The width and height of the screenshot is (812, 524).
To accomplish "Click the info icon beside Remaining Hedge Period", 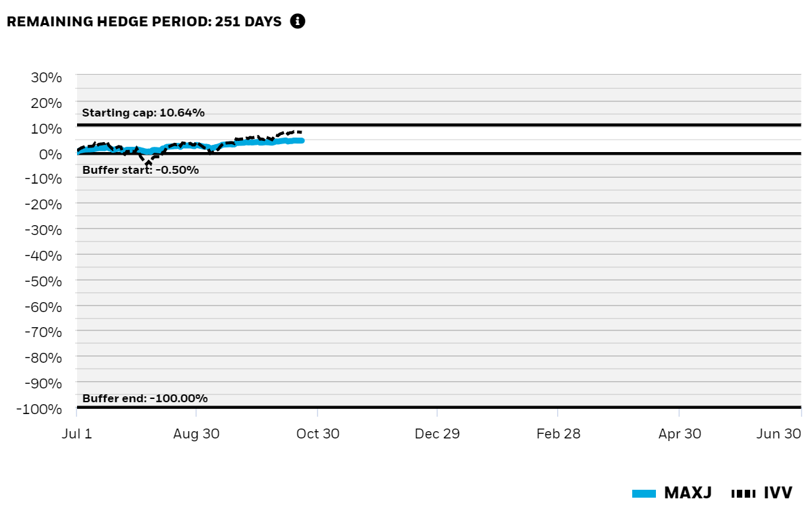I will point(298,21).
